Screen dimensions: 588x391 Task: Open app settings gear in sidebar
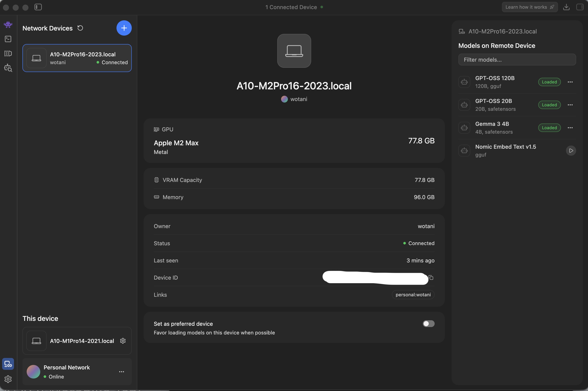(x=8, y=379)
